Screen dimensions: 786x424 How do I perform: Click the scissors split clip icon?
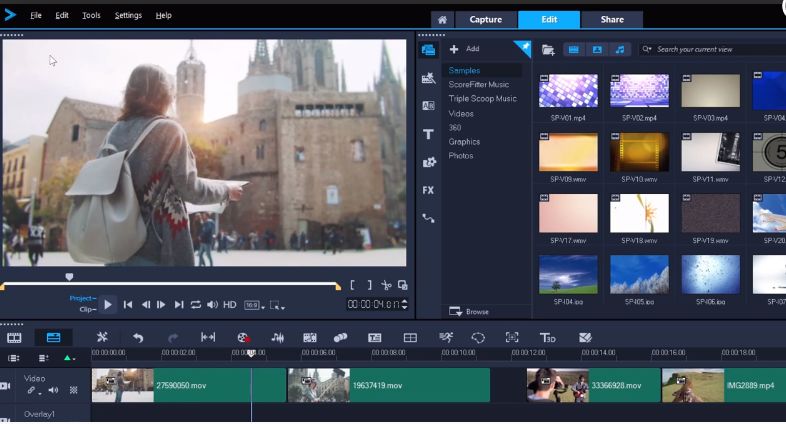pos(387,285)
